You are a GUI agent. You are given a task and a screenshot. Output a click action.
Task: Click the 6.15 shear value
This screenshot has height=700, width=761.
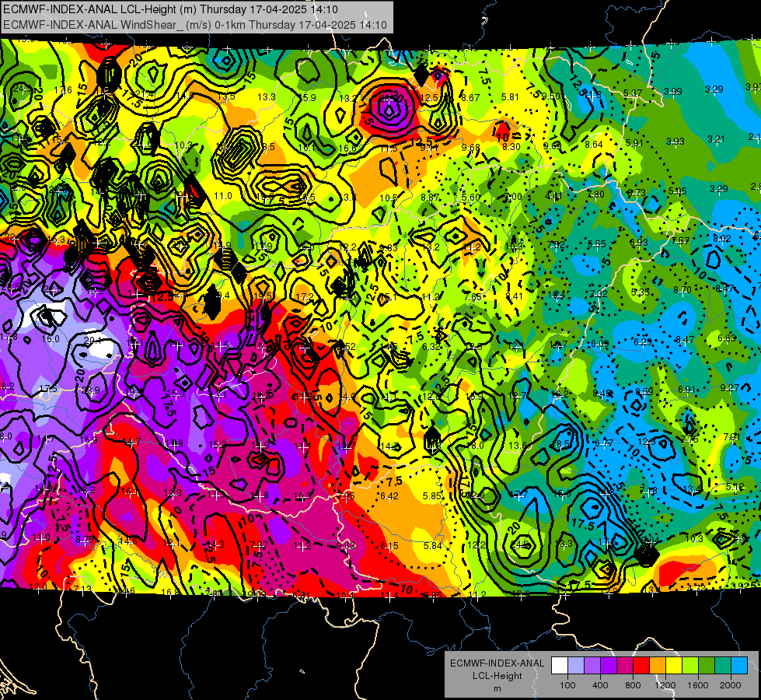point(389,546)
